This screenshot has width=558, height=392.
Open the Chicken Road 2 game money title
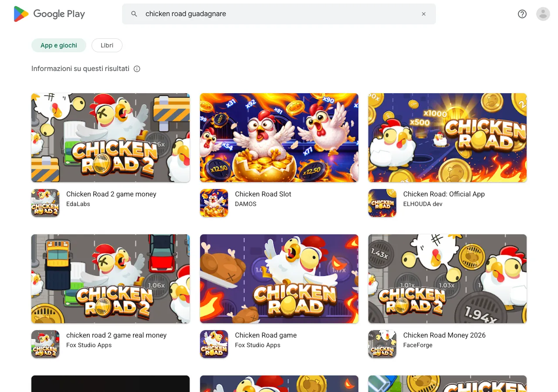pos(111,194)
